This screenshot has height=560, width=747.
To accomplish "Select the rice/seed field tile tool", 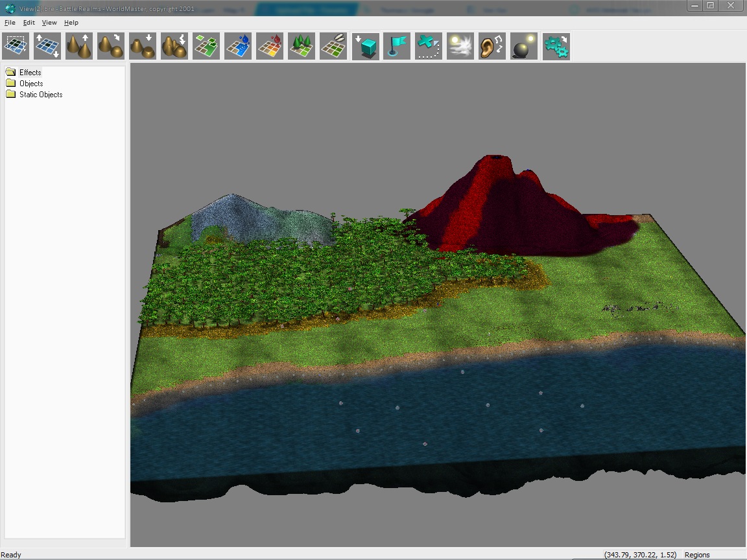I will [333, 46].
